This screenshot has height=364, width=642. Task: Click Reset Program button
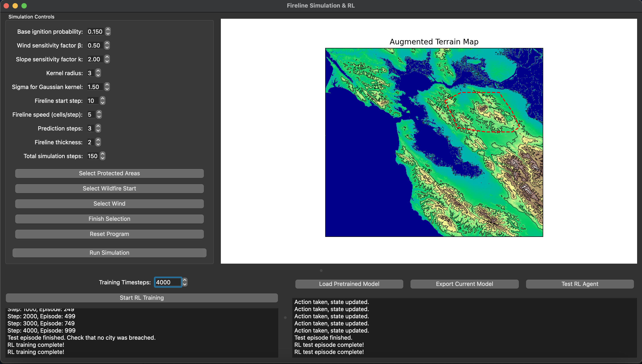(109, 234)
